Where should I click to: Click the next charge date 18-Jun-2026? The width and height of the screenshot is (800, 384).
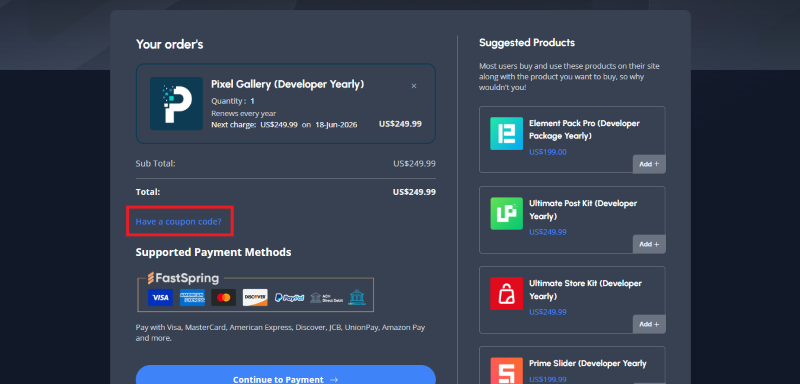point(336,124)
